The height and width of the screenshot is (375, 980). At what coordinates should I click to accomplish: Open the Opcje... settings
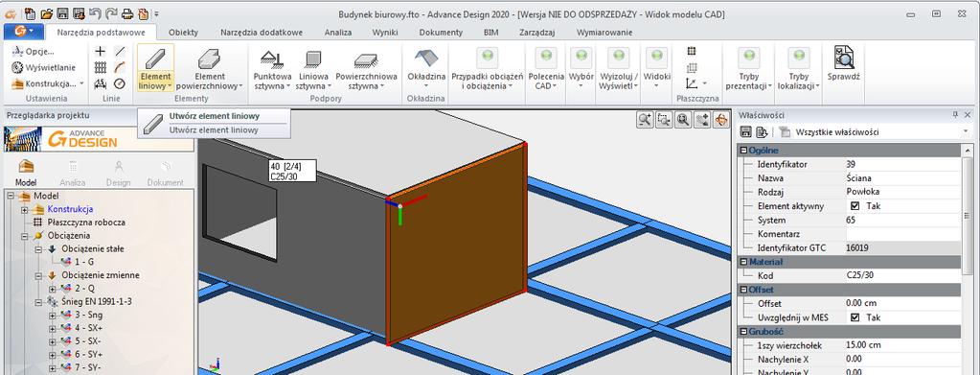(x=34, y=52)
